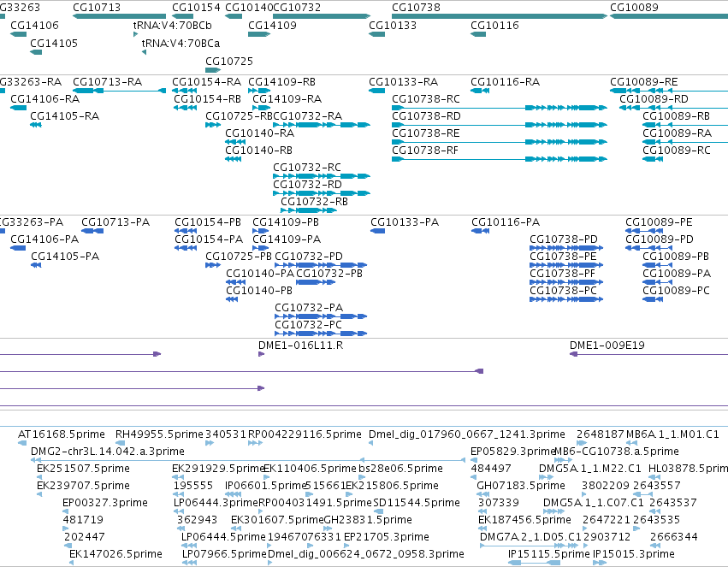Select the Dmel_dig_006624_0672_0958.3prime label
The image size is (728, 567).
tap(366, 554)
